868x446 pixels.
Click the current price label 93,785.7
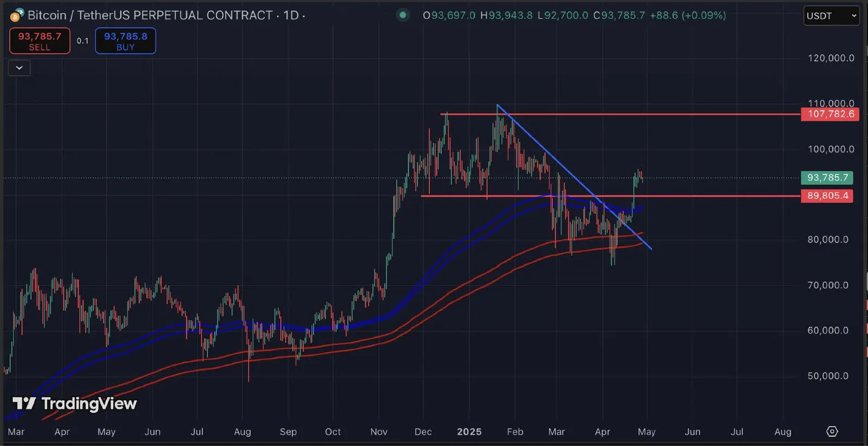(x=827, y=178)
